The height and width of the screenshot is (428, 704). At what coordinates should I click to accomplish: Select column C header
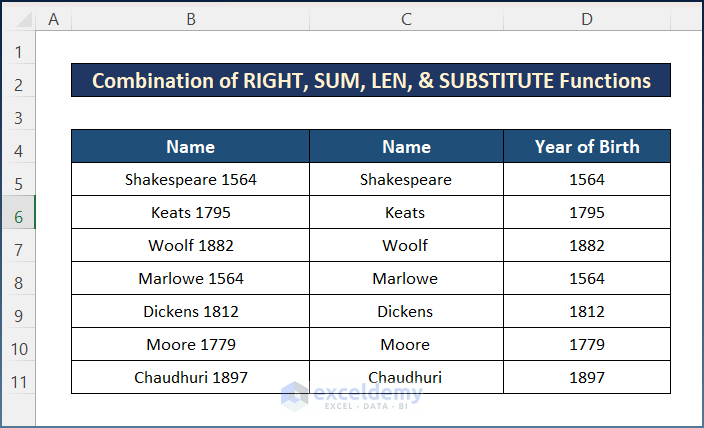[x=405, y=19]
